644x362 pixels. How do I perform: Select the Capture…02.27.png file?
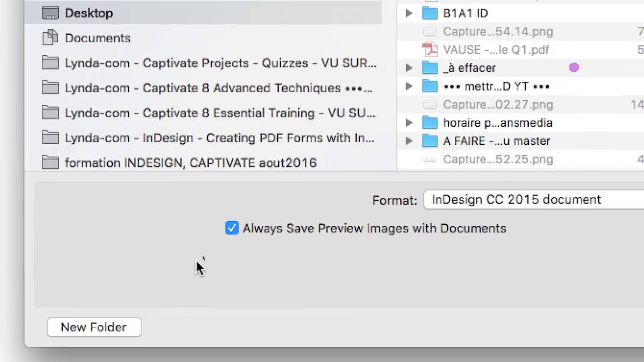tap(498, 105)
